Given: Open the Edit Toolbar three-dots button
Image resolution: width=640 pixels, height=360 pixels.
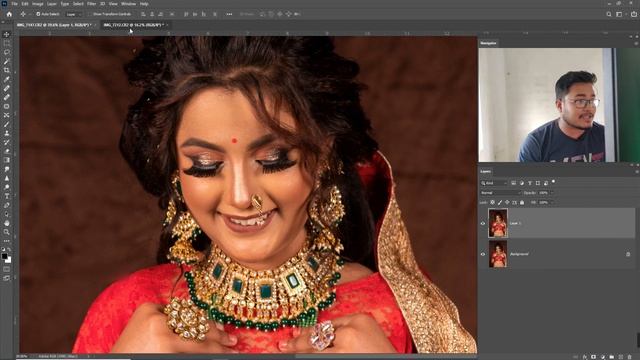Looking at the screenshot, I should (x=7, y=241).
